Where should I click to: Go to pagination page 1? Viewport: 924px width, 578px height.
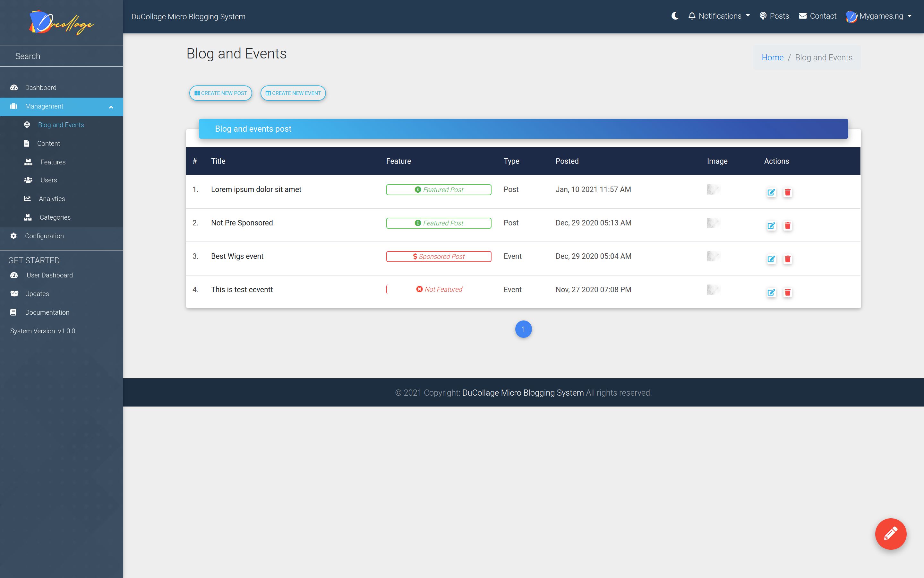coord(523,329)
